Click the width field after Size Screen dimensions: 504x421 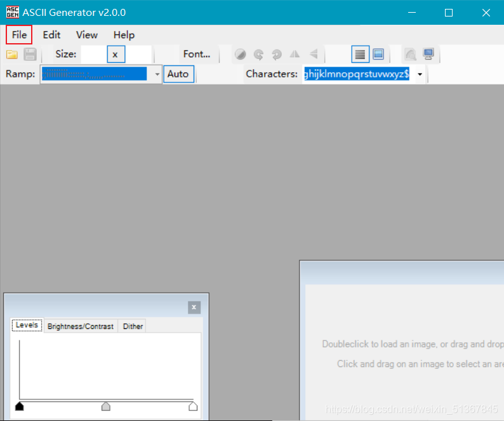pos(93,55)
